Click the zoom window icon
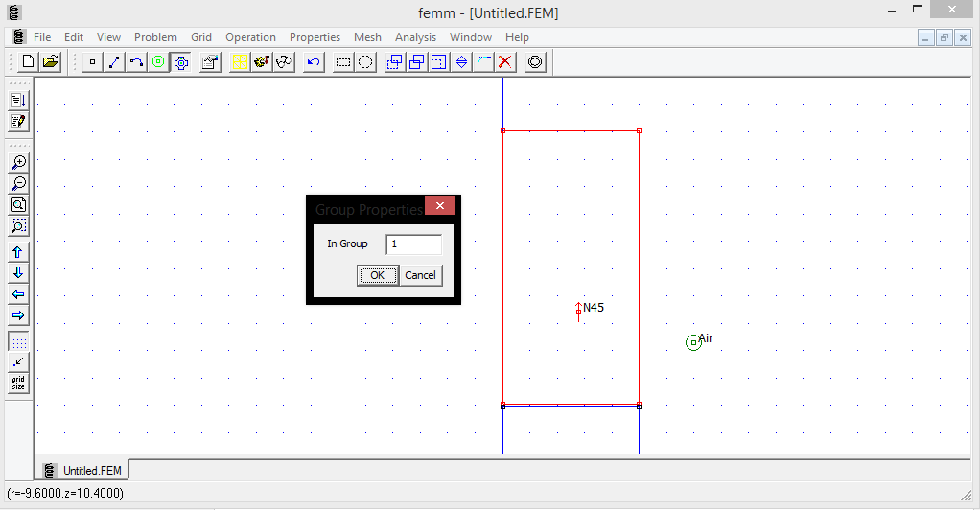Image resolution: width=980 pixels, height=510 pixels. pos(18,225)
